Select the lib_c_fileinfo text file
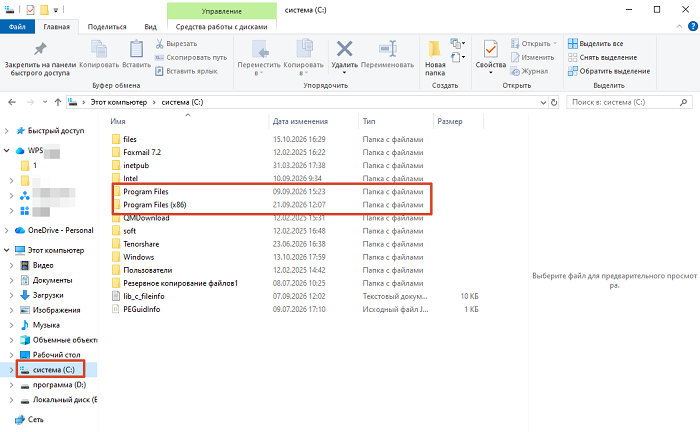700x432 pixels. click(143, 296)
